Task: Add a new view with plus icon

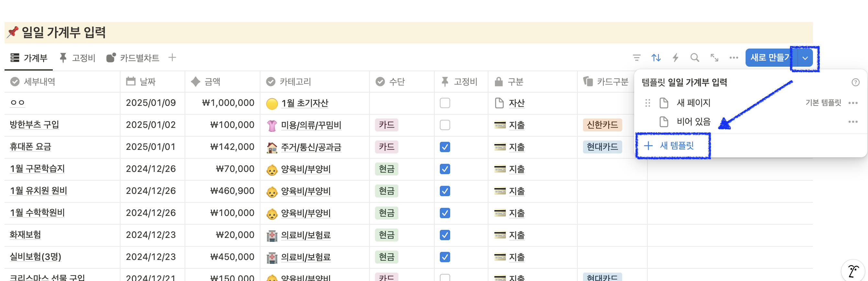Action: [172, 58]
